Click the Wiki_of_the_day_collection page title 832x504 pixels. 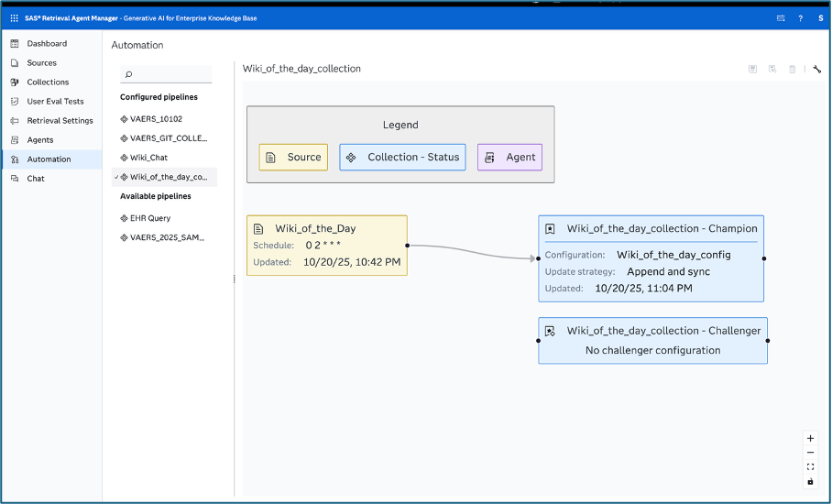point(301,69)
